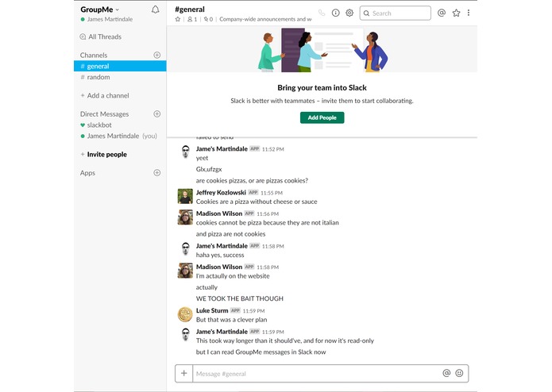This screenshot has width=552, height=392.
Task: Click Jame's Martindale avatar at 11:59 PM
Action: pyautogui.click(x=185, y=336)
